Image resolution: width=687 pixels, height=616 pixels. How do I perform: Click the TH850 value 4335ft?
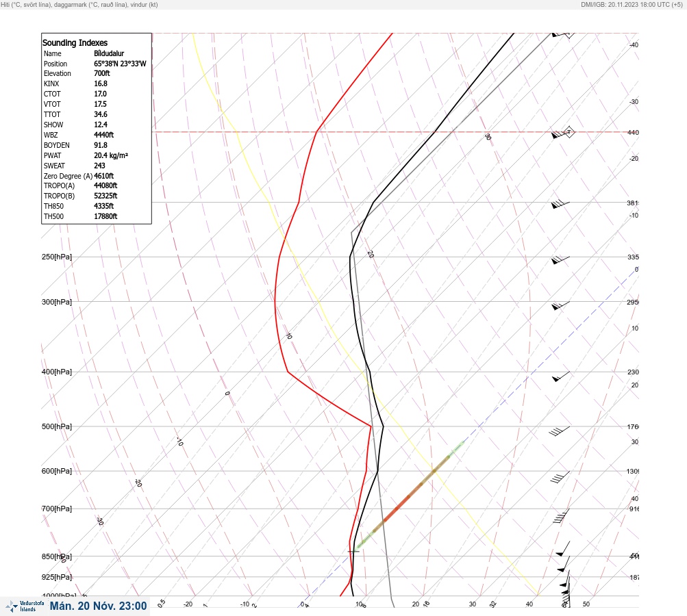coord(104,206)
